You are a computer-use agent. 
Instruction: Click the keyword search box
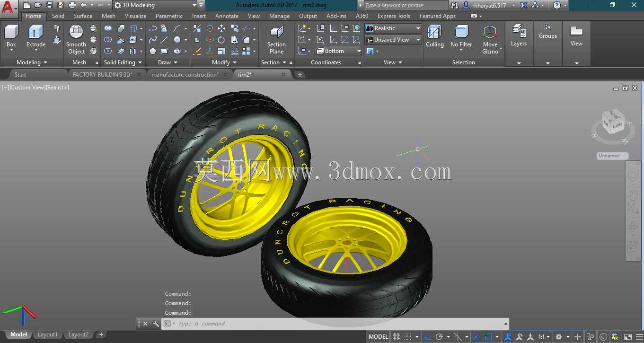click(x=406, y=5)
